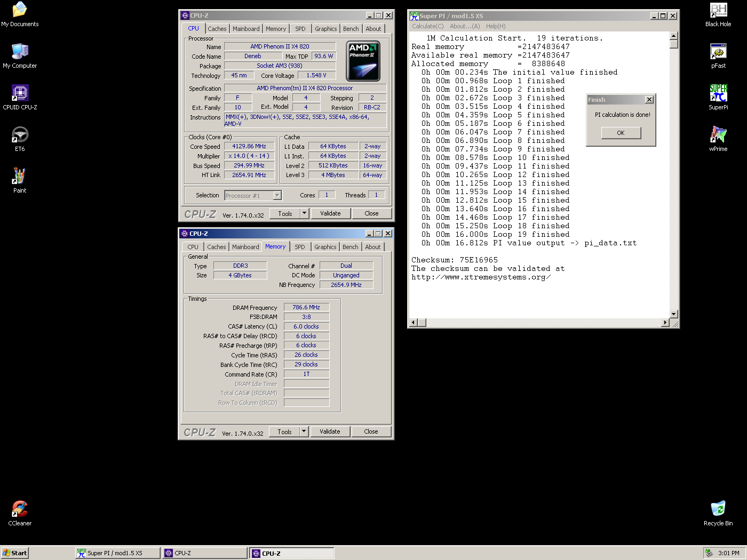Click Super PI horizontal scrollbar right arrow

(665, 323)
